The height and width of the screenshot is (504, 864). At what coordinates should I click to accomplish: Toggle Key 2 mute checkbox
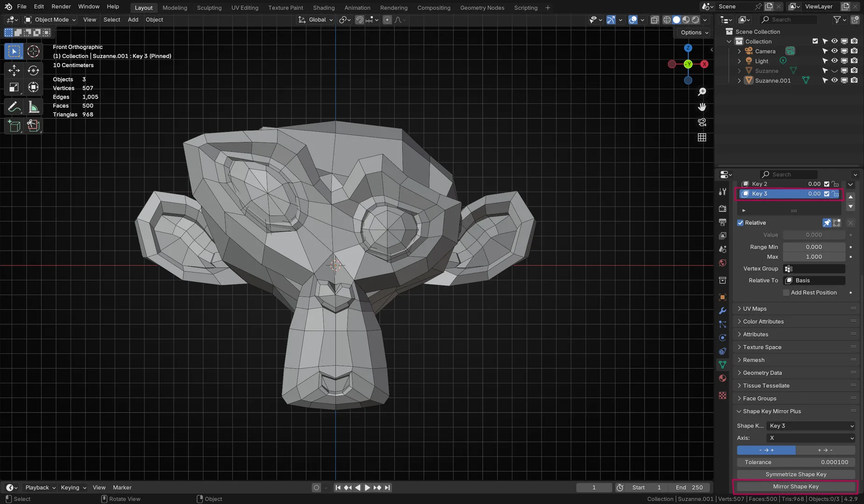click(x=827, y=184)
